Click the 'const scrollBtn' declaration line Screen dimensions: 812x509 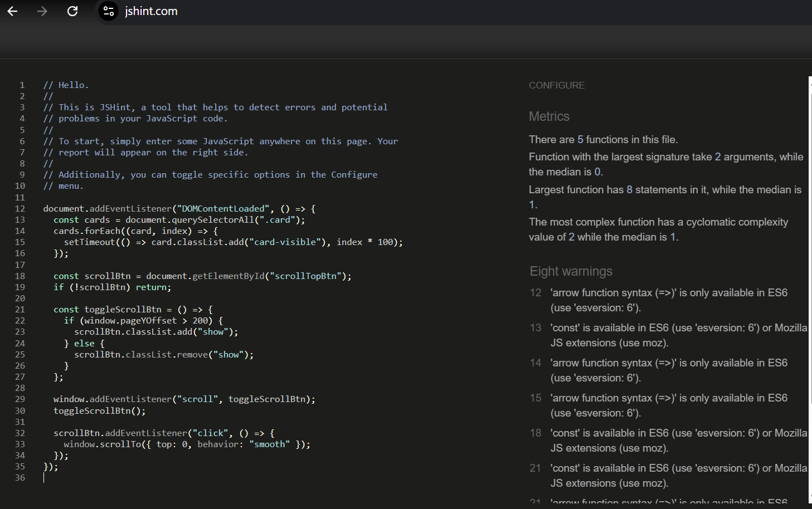(202, 276)
